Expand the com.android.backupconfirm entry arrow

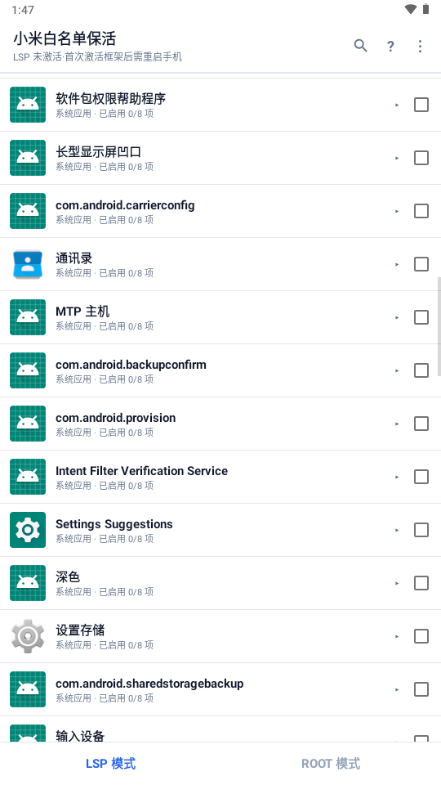pos(397,370)
